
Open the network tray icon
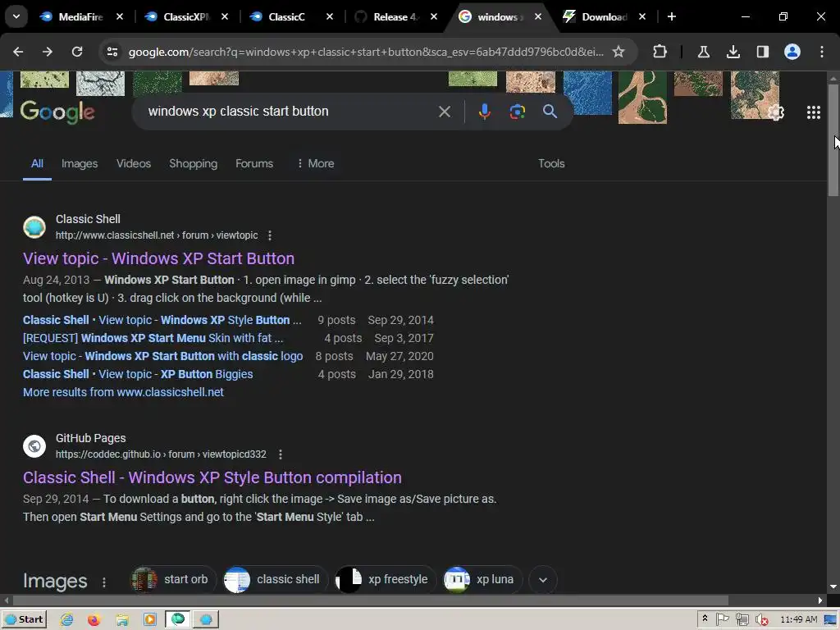tap(742, 620)
